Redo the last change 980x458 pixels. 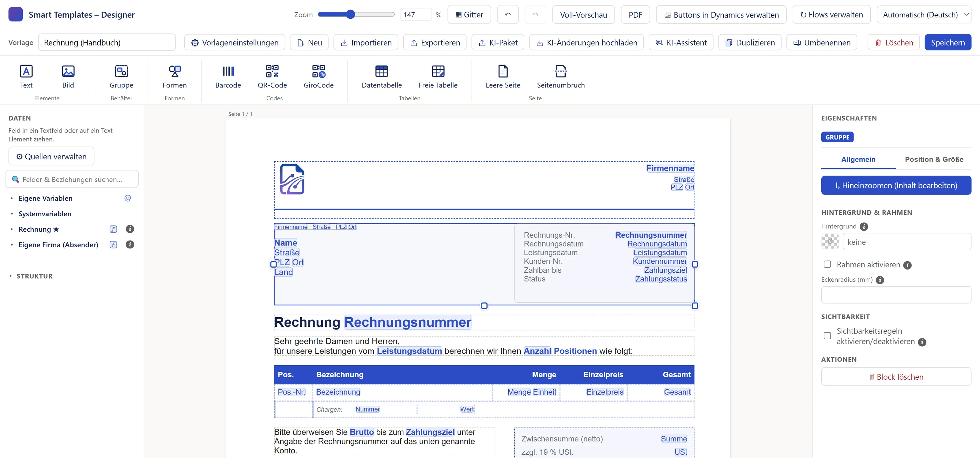[535, 14]
